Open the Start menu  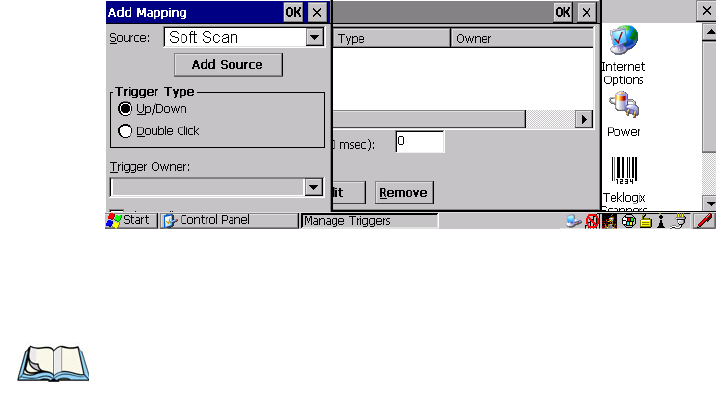coord(131,221)
